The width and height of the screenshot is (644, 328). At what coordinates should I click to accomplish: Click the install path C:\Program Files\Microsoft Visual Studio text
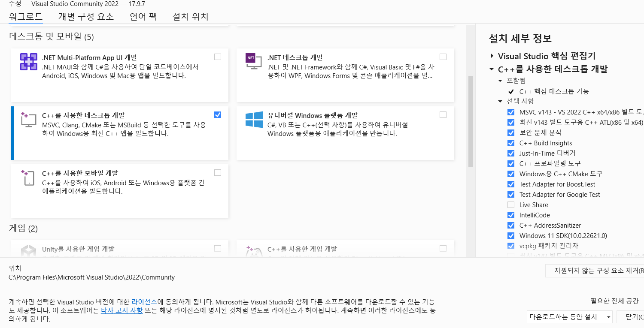pos(92,277)
